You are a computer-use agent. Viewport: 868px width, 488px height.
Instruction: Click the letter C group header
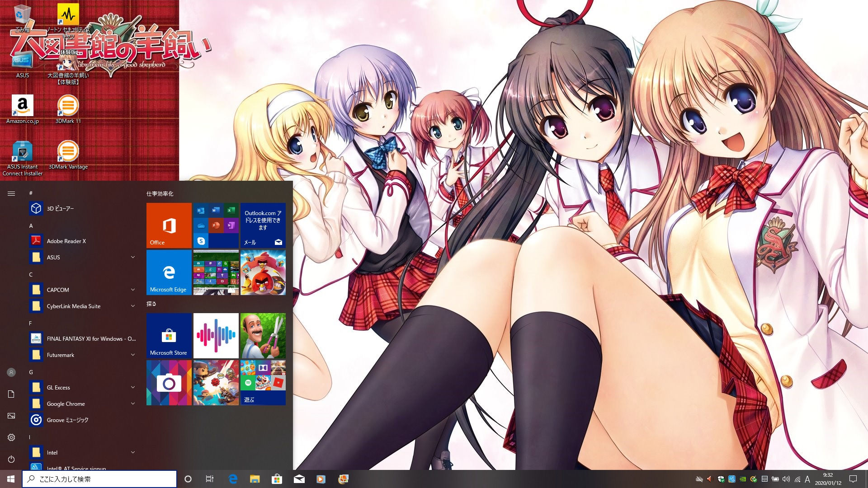point(31,274)
